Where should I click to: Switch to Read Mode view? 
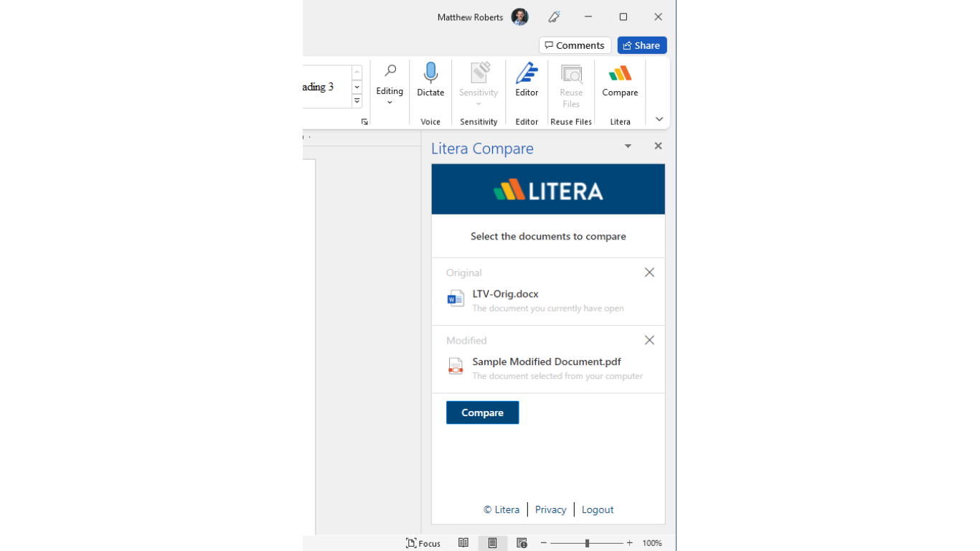(x=463, y=543)
